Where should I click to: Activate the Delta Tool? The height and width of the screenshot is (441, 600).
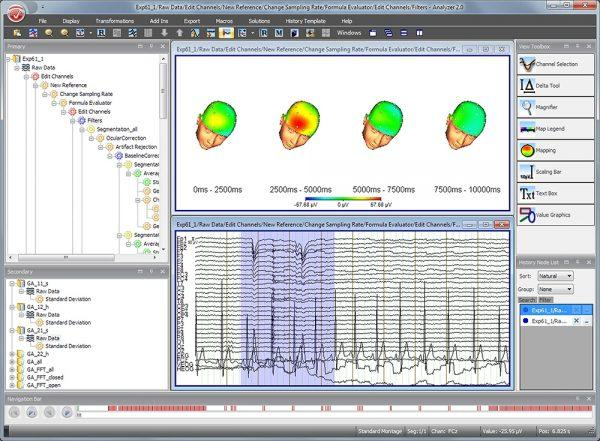[x=555, y=87]
